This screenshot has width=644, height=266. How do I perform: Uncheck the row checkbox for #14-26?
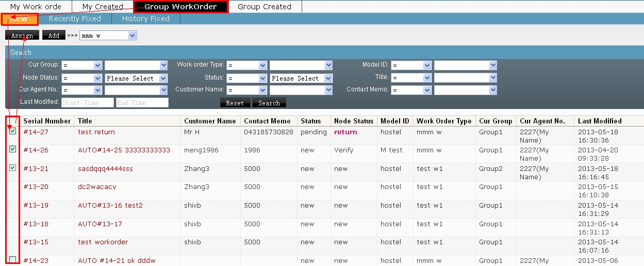[13, 149]
